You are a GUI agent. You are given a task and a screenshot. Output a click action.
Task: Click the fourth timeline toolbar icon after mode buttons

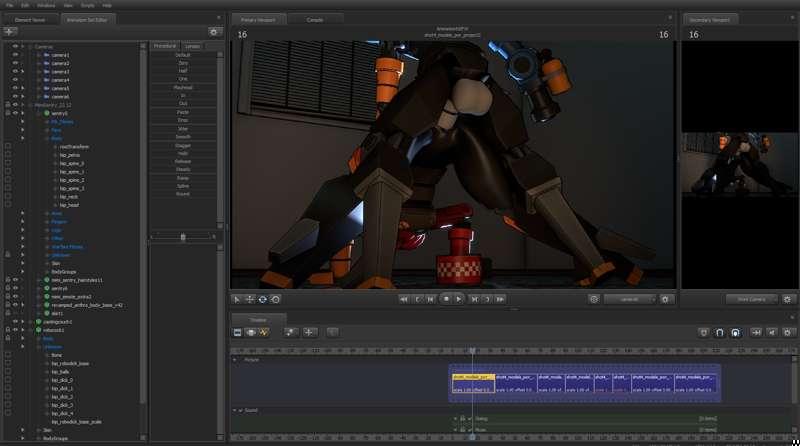click(x=290, y=332)
